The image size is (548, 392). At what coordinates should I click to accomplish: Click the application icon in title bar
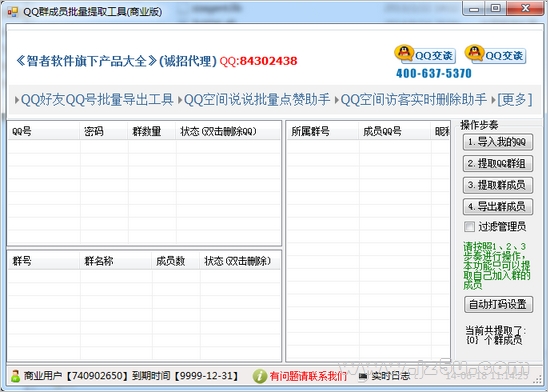click(x=13, y=12)
